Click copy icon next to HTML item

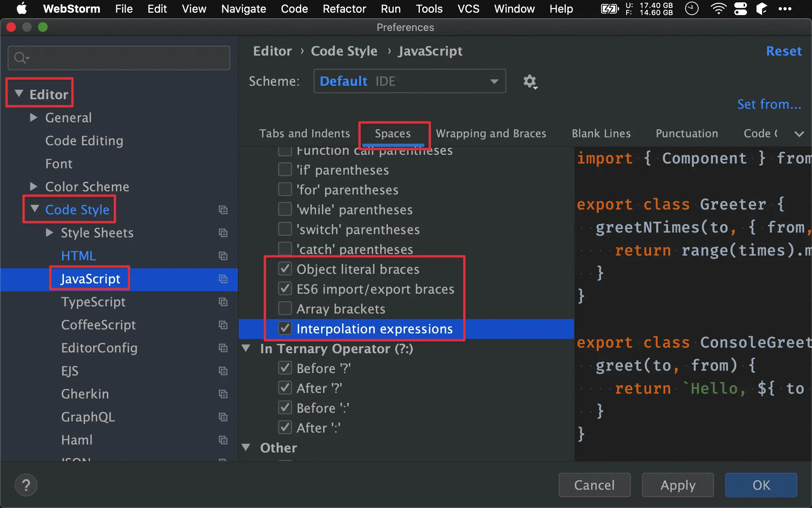pos(223,256)
